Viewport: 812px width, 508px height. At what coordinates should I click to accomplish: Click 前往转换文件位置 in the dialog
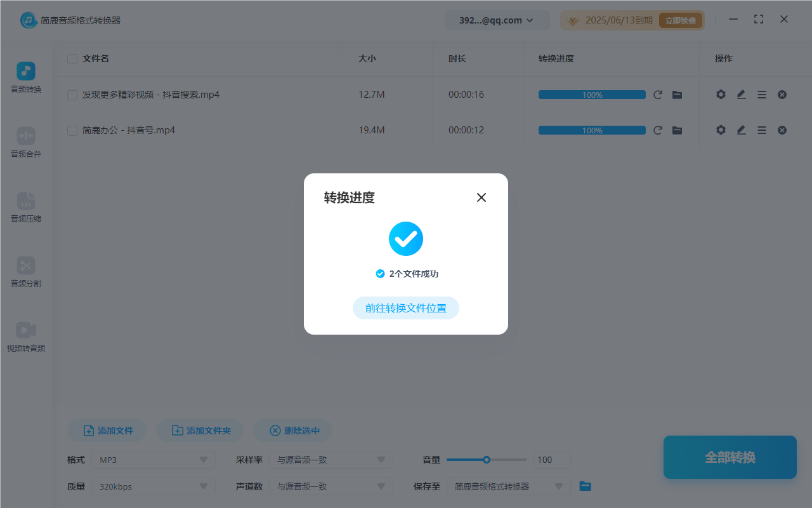(405, 307)
